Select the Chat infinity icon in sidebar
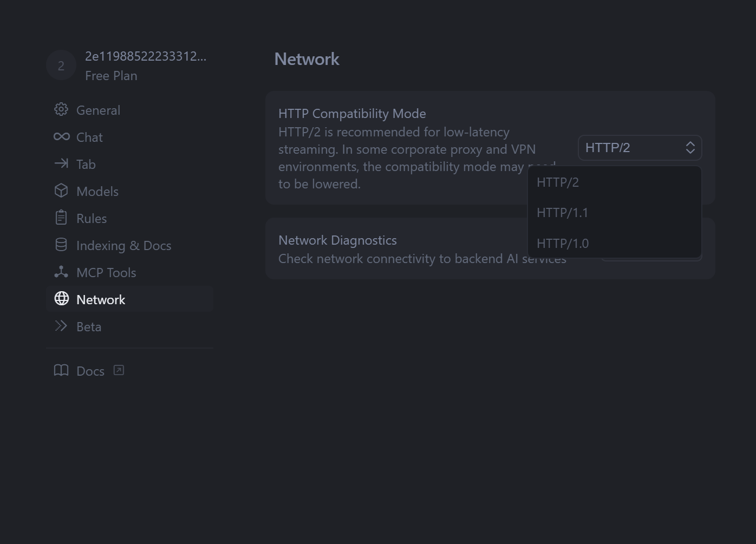This screenshot has height=544, width=756. tap(61, 136)
